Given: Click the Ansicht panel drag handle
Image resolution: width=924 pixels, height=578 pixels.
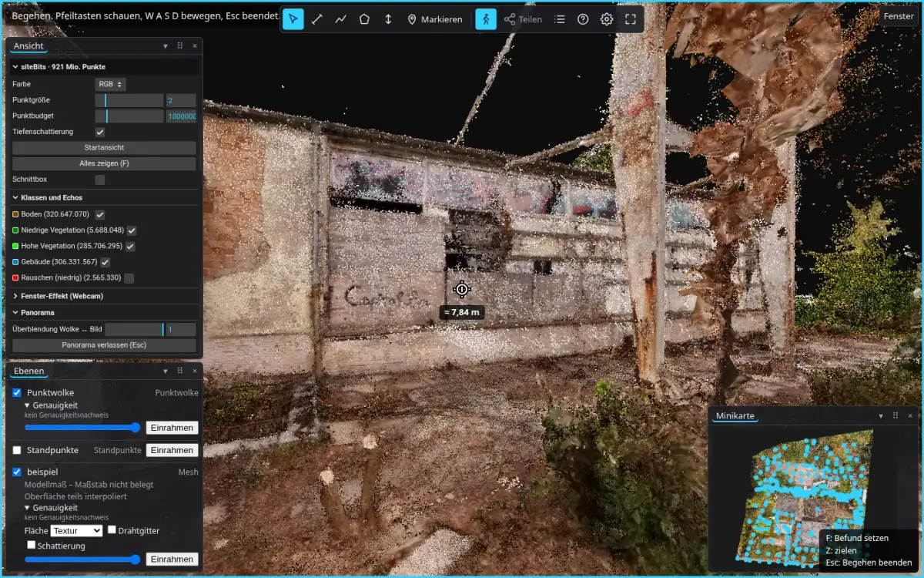Looking at the screenshot, I should pyautogui.click(x=180, y=46).
